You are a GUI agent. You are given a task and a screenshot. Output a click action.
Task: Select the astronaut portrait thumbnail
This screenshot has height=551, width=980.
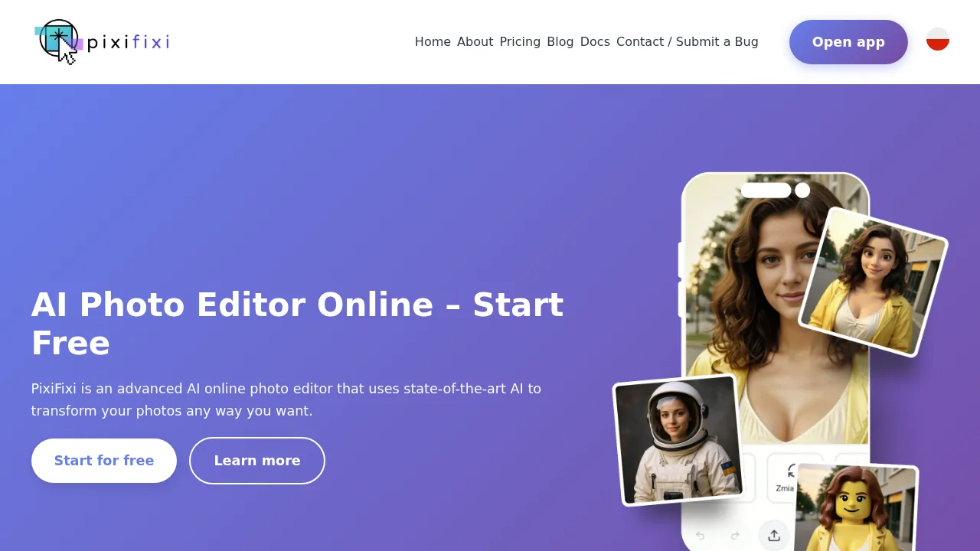[x=678, y=439]
